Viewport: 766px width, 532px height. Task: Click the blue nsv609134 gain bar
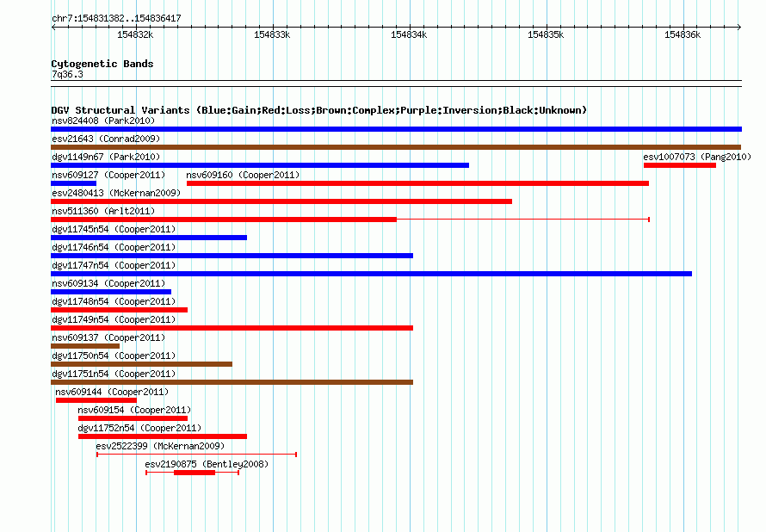click(x=111, y=292)
